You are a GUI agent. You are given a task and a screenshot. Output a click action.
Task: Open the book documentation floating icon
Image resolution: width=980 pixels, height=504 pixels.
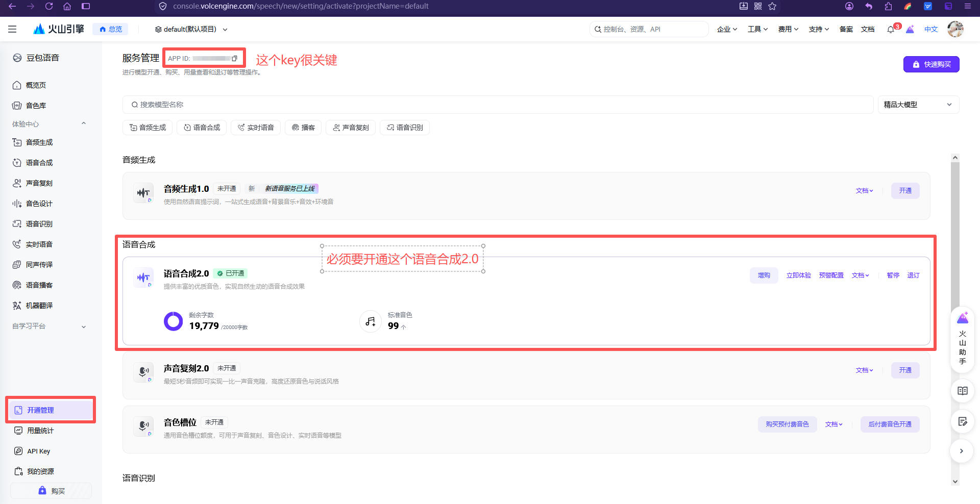pyautogui.click(x=963, y=391)
